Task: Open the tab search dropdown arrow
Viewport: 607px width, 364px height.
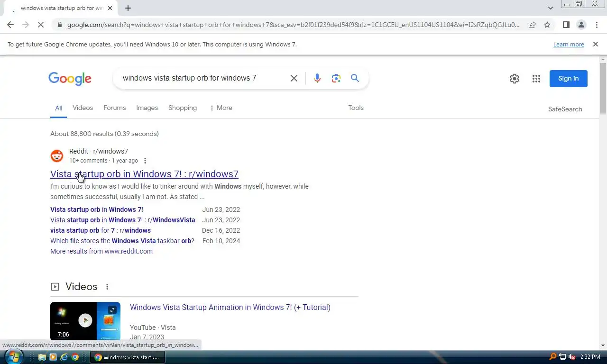Action: (550, 8)
